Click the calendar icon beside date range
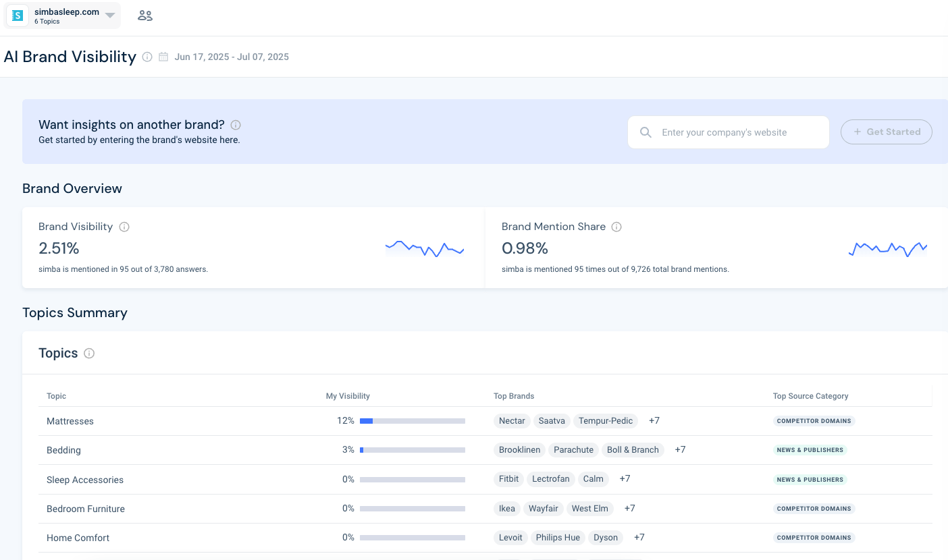The image size is (948, 560). point(163,57)
